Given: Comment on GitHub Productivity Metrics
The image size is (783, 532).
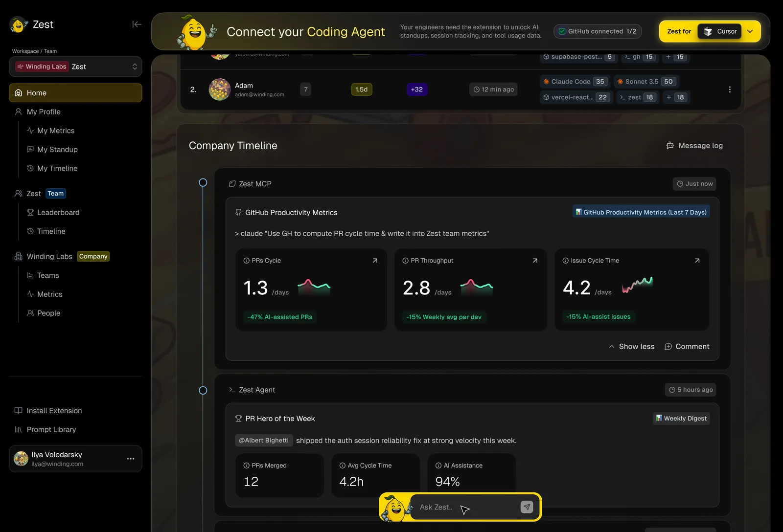Looking at the screenshot, I should click(687, 347).
